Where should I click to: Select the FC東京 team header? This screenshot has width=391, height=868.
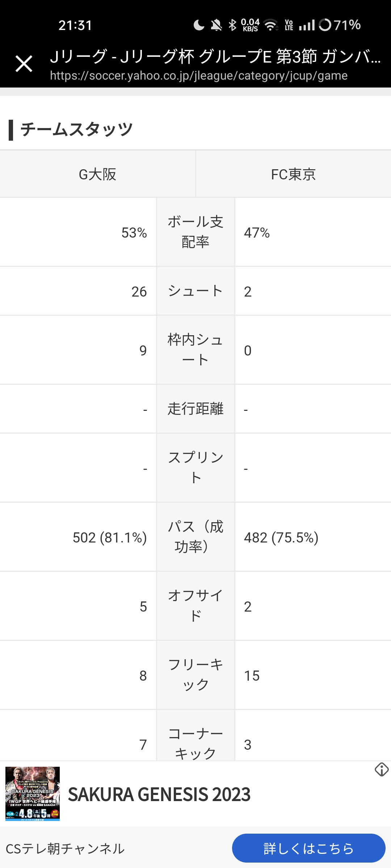click(293, 174)
